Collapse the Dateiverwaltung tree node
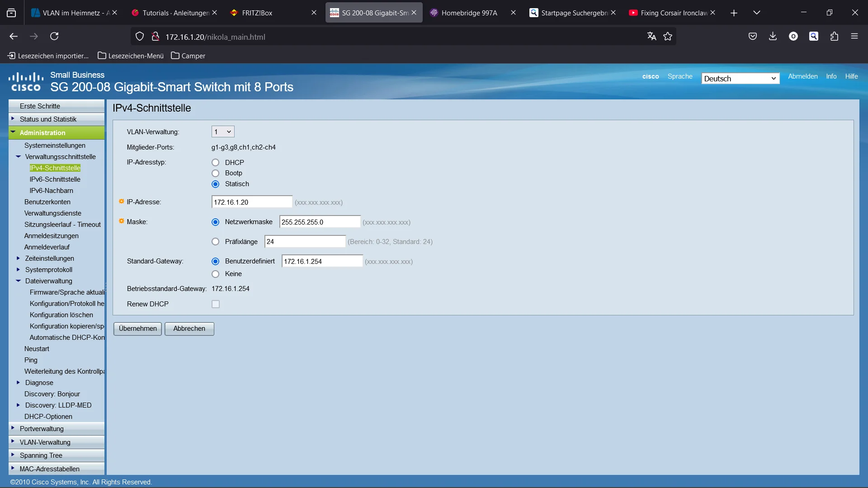 coord(19,281)
